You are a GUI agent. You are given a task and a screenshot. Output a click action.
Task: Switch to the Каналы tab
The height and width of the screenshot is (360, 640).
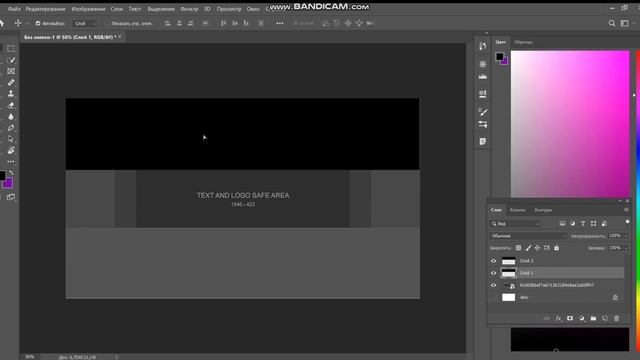click(x=518, y=210)
